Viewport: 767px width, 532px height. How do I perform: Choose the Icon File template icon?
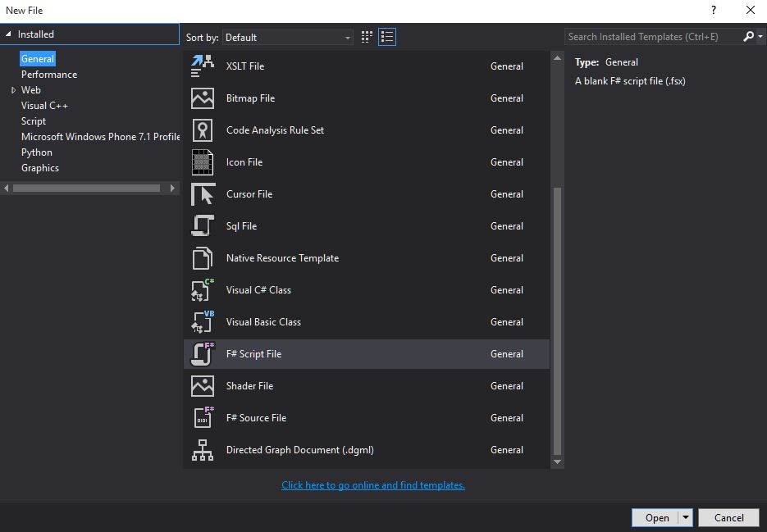(203, 162)
